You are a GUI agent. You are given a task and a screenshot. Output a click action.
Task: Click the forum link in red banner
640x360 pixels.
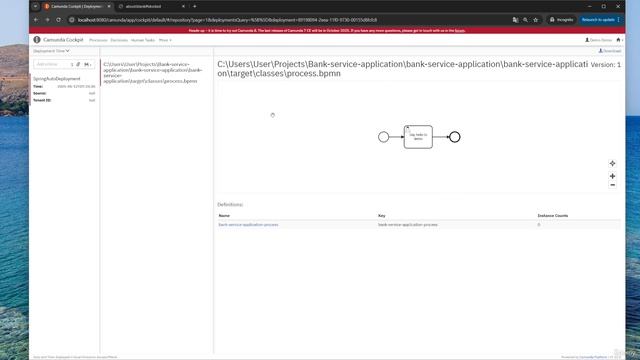click(x=460, y=31)
